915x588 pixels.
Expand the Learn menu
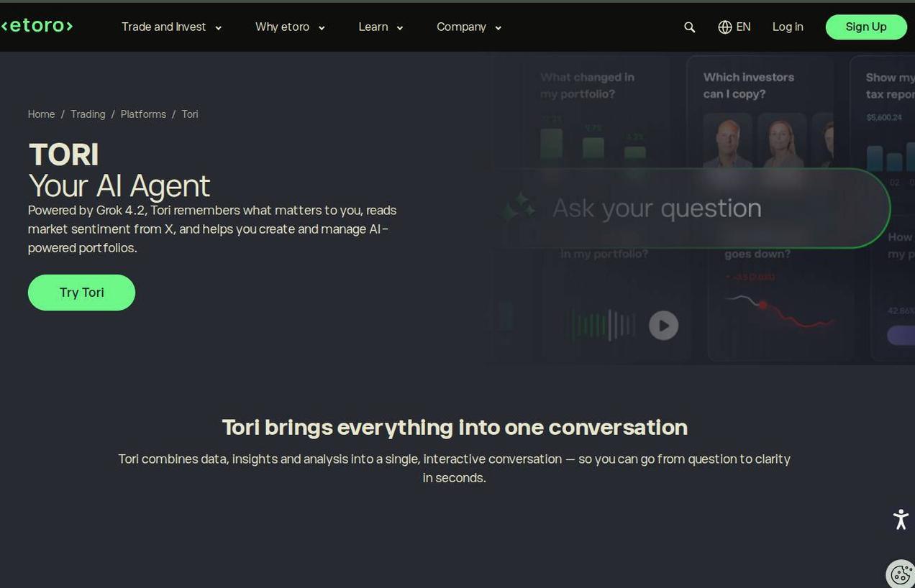381,27
